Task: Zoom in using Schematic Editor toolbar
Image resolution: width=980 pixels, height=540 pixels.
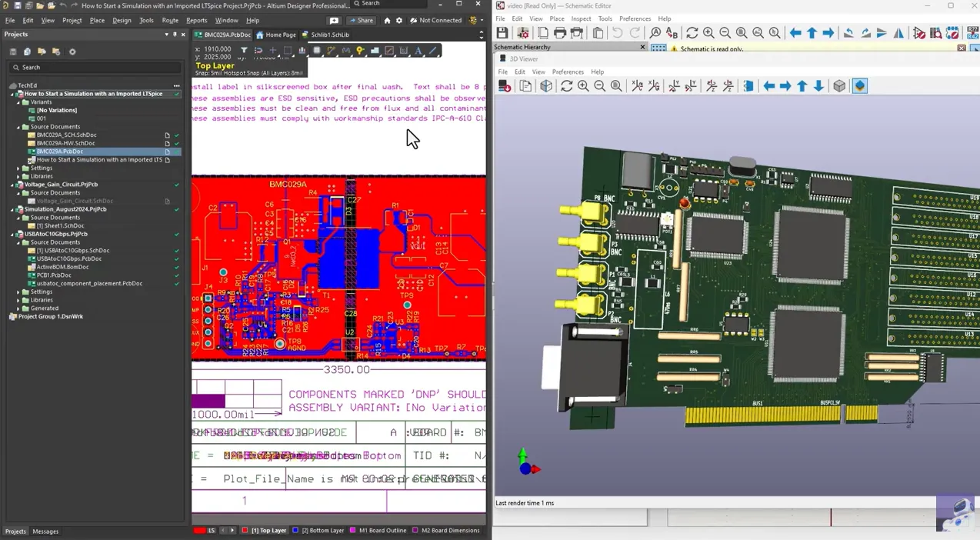Action: (x=708, y=33)
